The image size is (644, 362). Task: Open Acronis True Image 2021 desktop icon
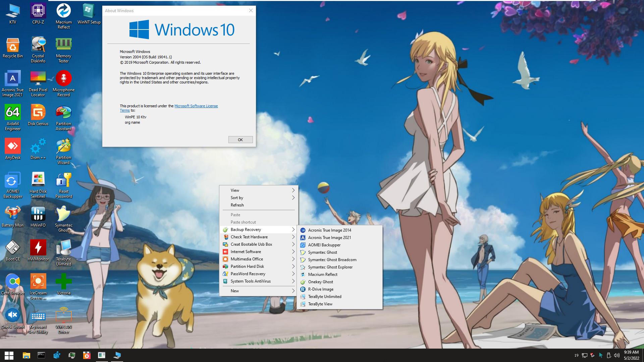13,84
